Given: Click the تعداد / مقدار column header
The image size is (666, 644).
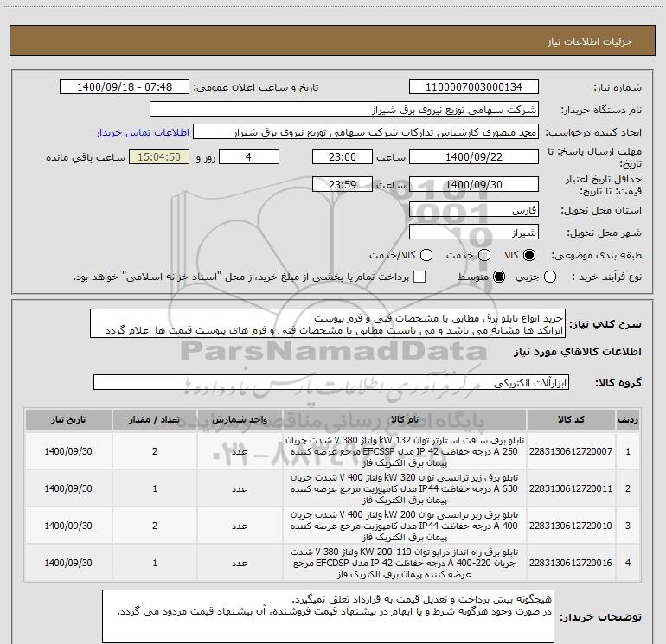Looking at the screenshot, I should point(155,419).
